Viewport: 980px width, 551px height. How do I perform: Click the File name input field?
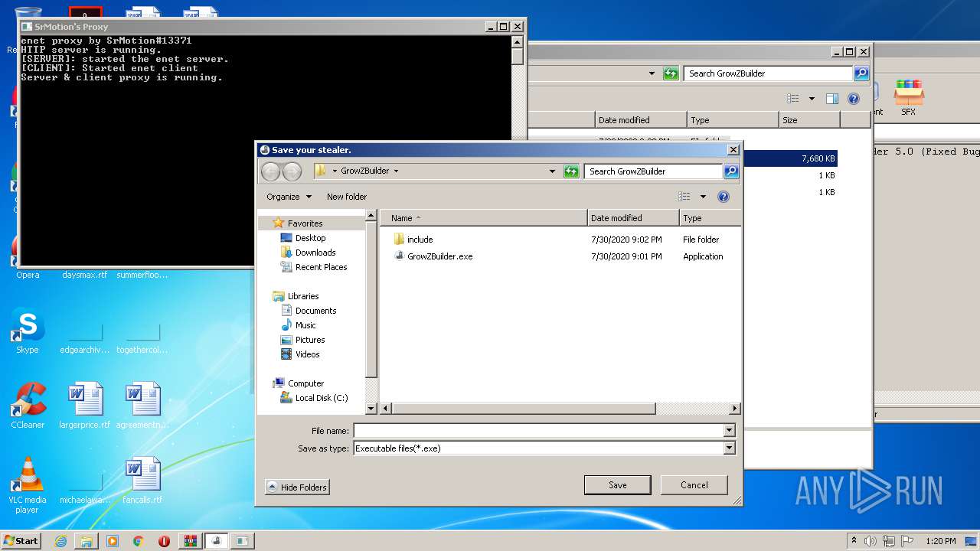pyautogui.click(x=537, y=431)
